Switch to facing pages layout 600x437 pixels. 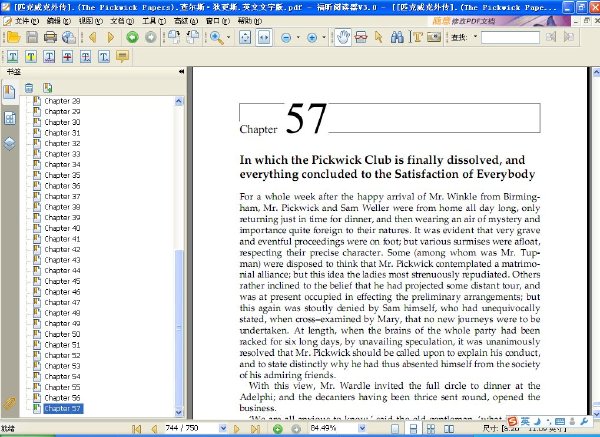pyautogui.click(x=449, y=429)
